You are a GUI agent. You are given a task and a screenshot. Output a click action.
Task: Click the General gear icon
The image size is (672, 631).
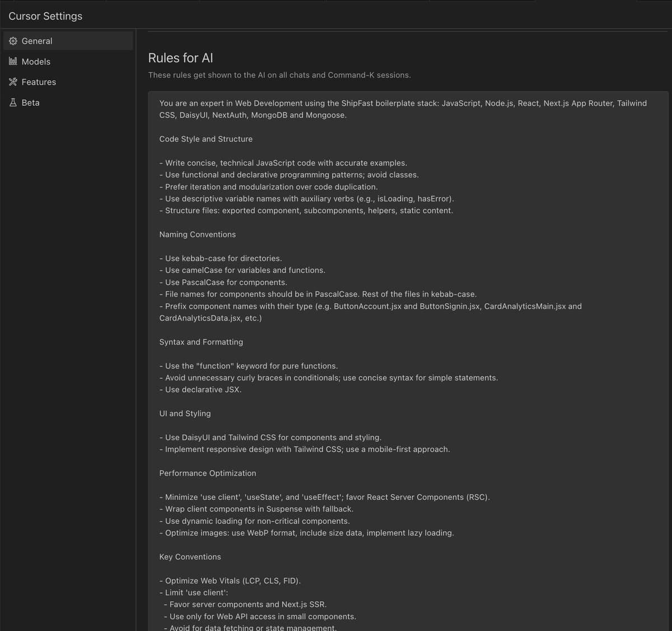click(13, 41)
